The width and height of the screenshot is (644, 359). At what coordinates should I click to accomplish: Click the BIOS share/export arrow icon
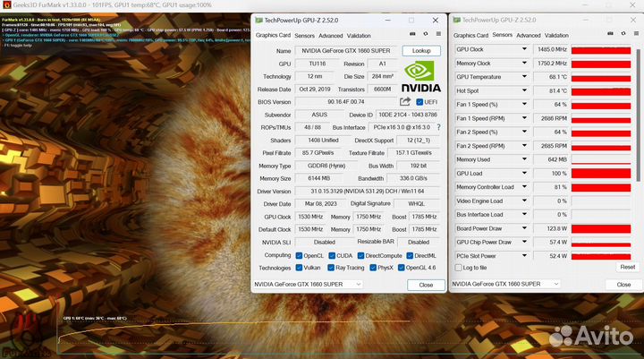pyautogui.click(x=405, y=101)
